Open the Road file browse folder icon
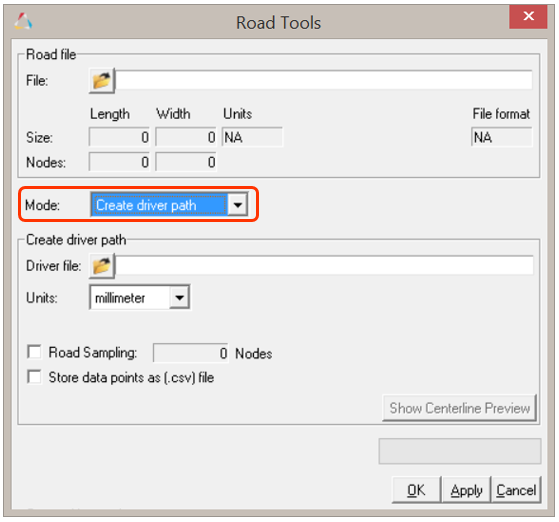The height and width of the screenshot is (522, 559). [102, 81]
